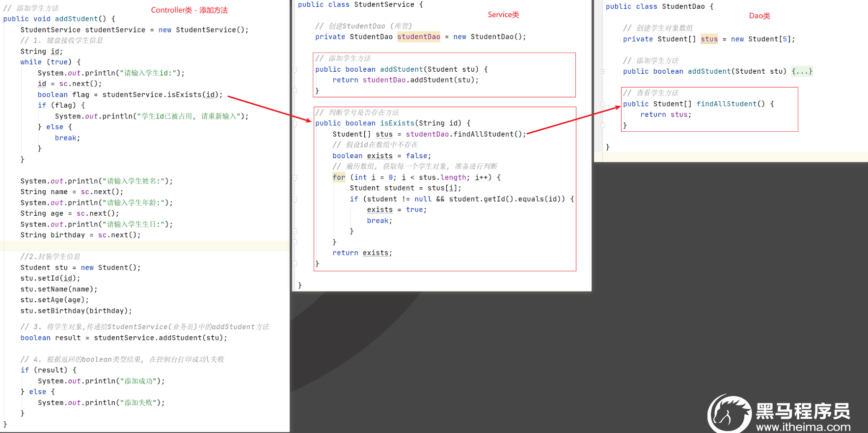The height and width of the screenshot is (433, 868).
Task: Click 'public boolean isExists(String id)' signature
Action: pos(393,123)
